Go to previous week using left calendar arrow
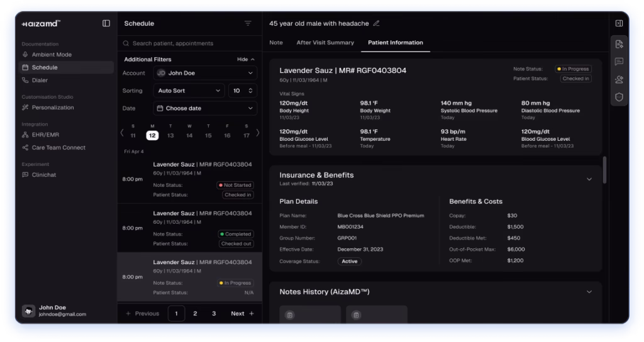644x342 pixels. 123,133
